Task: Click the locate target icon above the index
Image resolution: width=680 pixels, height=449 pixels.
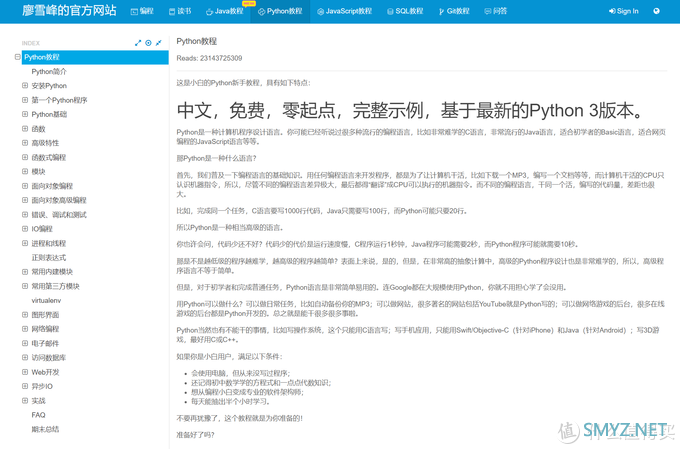Action: click(148, 43)
